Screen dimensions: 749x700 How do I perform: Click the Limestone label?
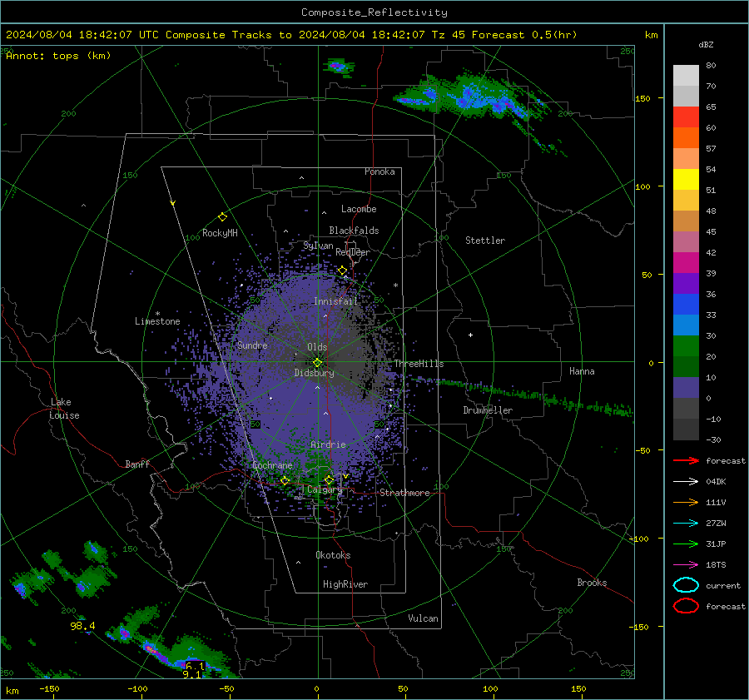coord(157,321)
